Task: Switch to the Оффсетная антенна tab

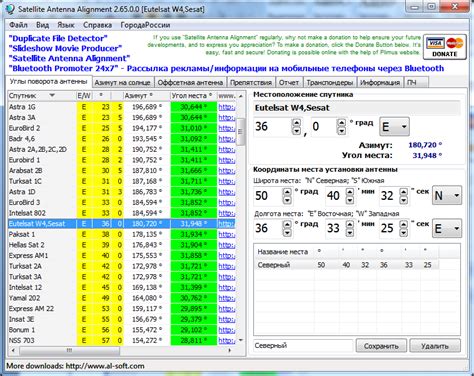Action: coord(190,82)
